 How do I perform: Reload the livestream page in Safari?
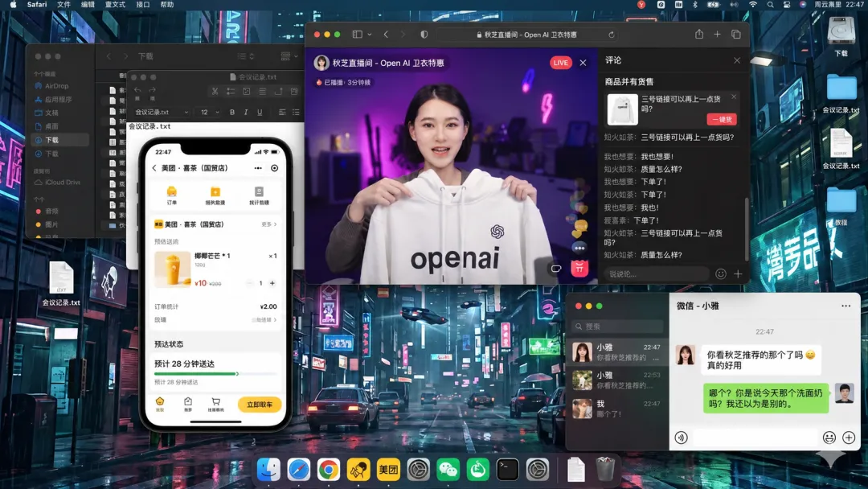click(611, 35)
